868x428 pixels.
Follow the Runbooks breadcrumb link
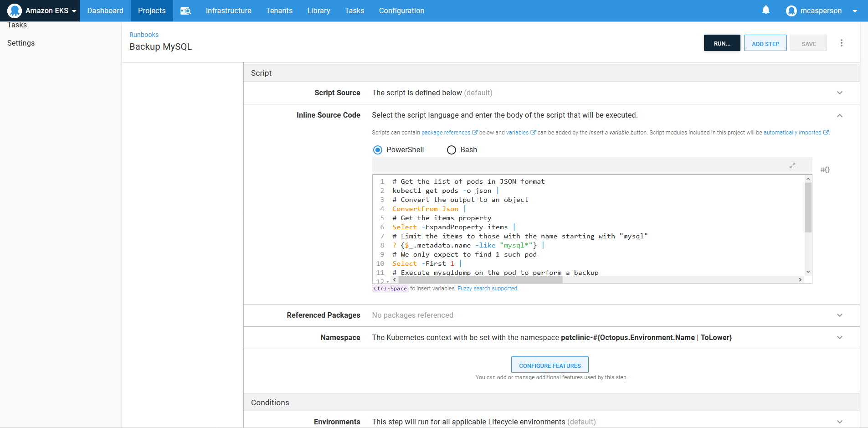click(x=144, y=35)
